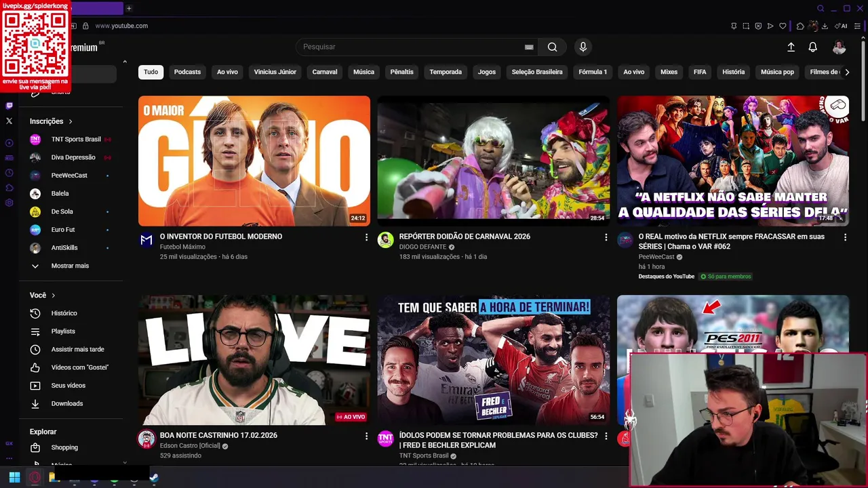Screen dimensions: 868x488
Task: Open browser extensions puzzle icon
Action: point(800,26)
